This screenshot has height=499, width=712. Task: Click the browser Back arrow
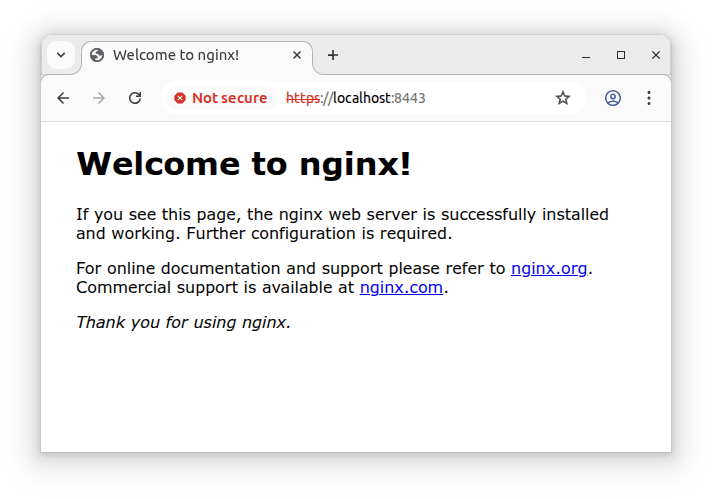pos(63,98)
